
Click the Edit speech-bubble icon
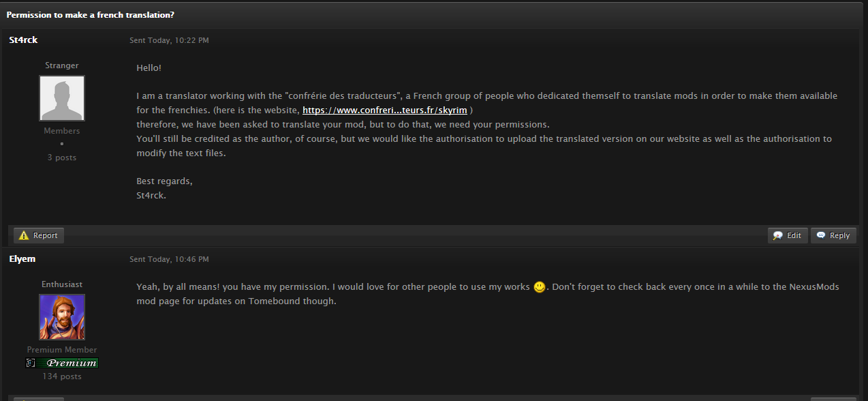[x=778, y=235]
